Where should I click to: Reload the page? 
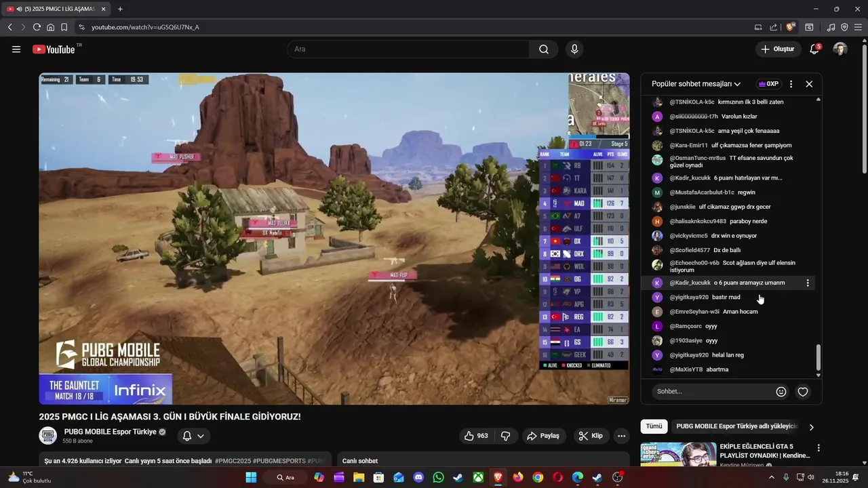point(37,27)
